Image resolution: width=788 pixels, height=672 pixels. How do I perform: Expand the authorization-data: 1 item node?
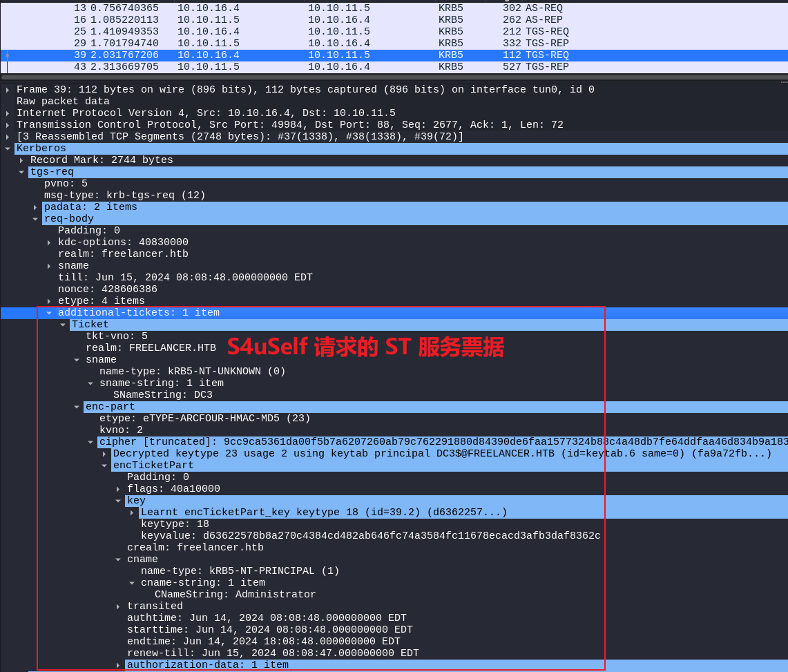coord(118,665)
